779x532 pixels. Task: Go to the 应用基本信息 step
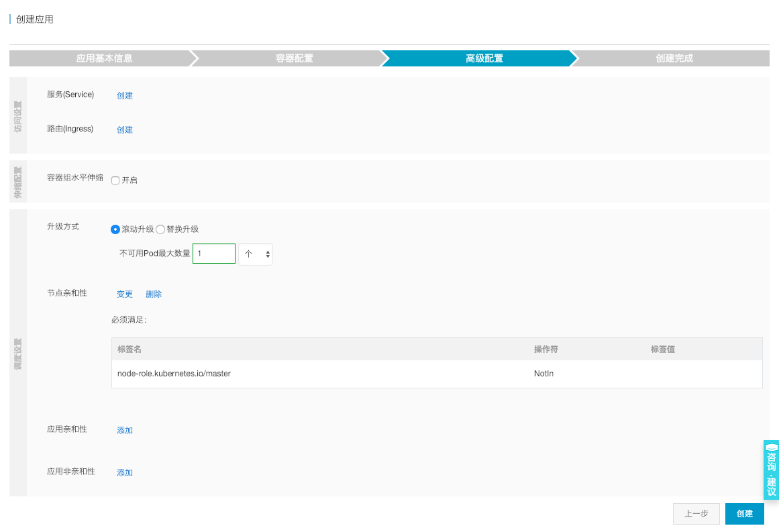(104, 58)
